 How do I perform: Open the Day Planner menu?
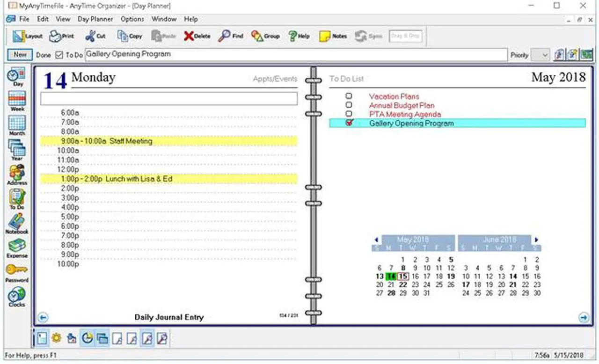95,19
